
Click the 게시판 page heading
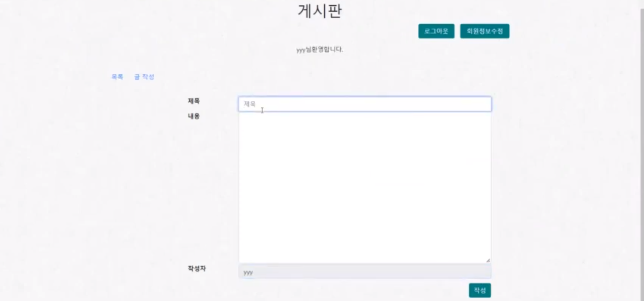pyautogui.click(x=320, y=11)
